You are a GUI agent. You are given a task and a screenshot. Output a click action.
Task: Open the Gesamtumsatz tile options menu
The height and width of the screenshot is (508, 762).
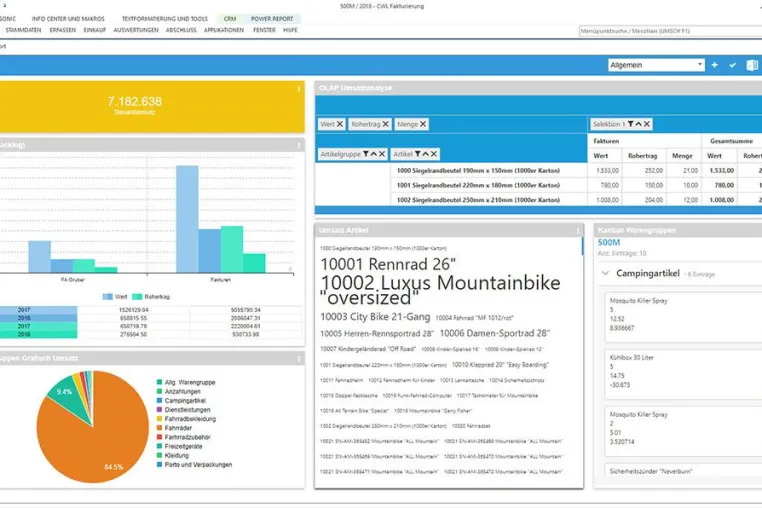point(298,88)
